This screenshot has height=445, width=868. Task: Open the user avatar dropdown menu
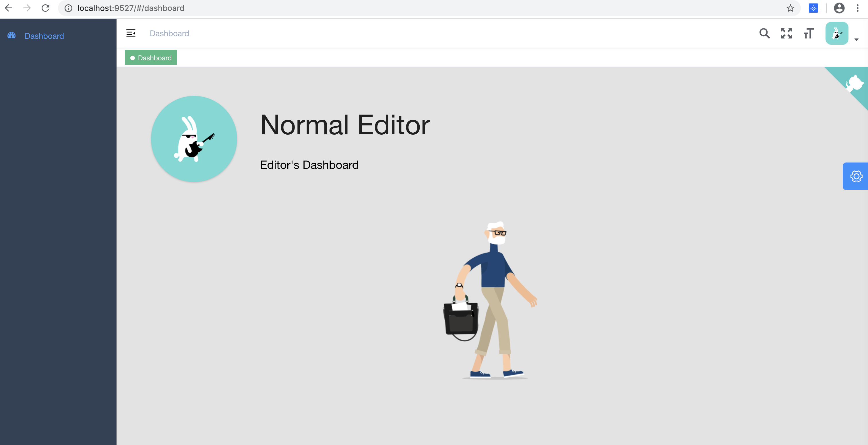click(837, 33)
